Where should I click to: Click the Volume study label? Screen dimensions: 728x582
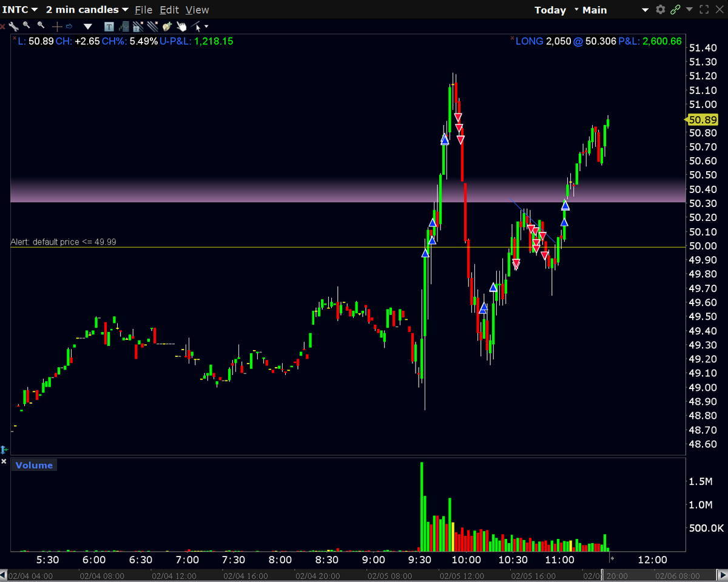click(x=34, y=465)
